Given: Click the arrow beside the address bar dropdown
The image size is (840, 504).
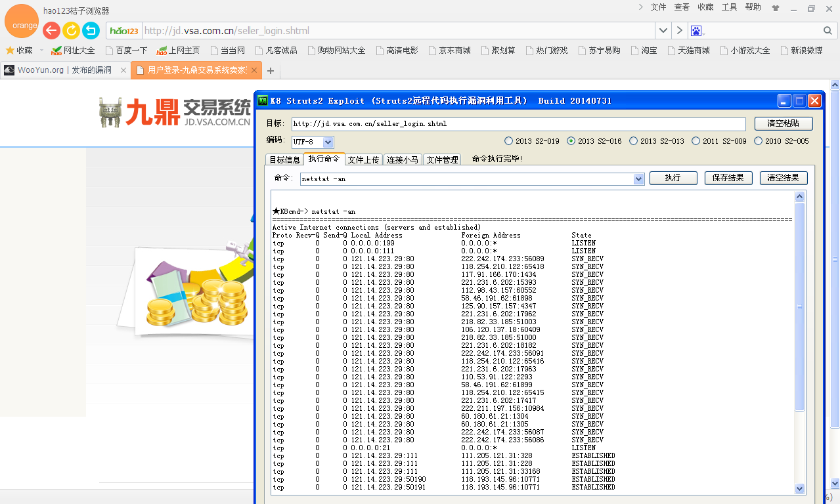Looking at the screenshot, I should pos(680,31).
